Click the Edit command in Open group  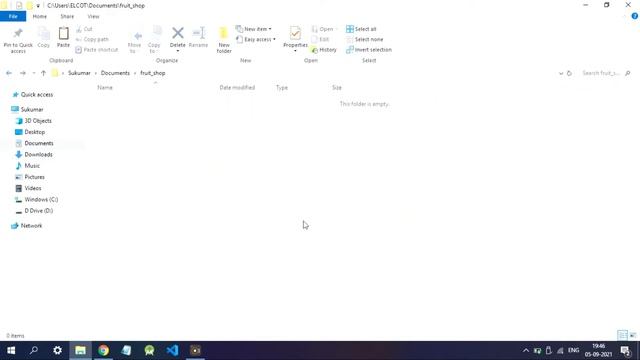click(x=320, y=39)
